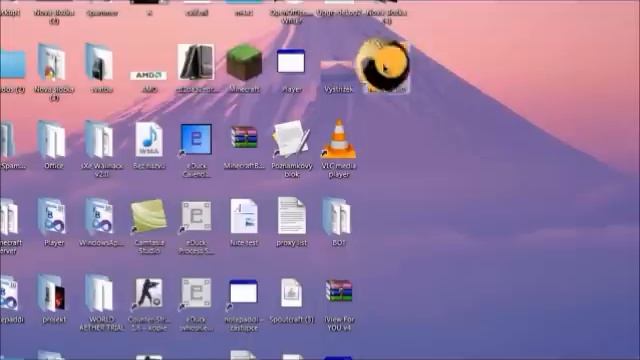640x360 pixels.
Task: Open the Poznámkový blok shortcut
Action: 291,139
